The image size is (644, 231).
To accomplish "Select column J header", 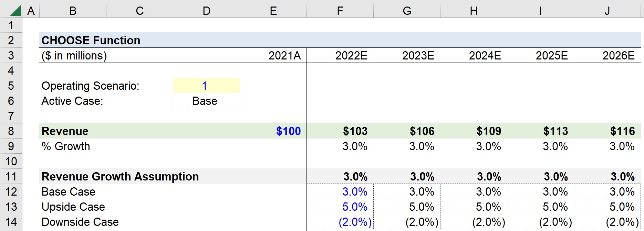I will (607, 11).
